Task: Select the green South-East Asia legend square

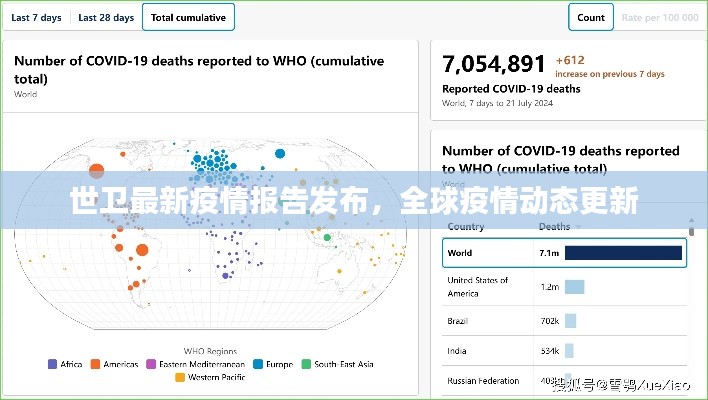Action: coord(306,364)
